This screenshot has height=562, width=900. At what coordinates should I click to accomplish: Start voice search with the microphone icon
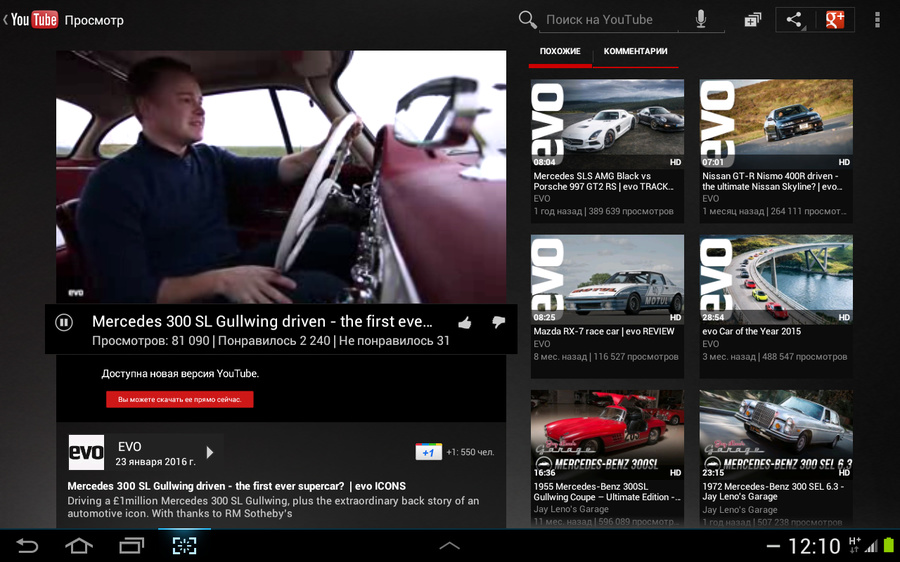(701, 20)
